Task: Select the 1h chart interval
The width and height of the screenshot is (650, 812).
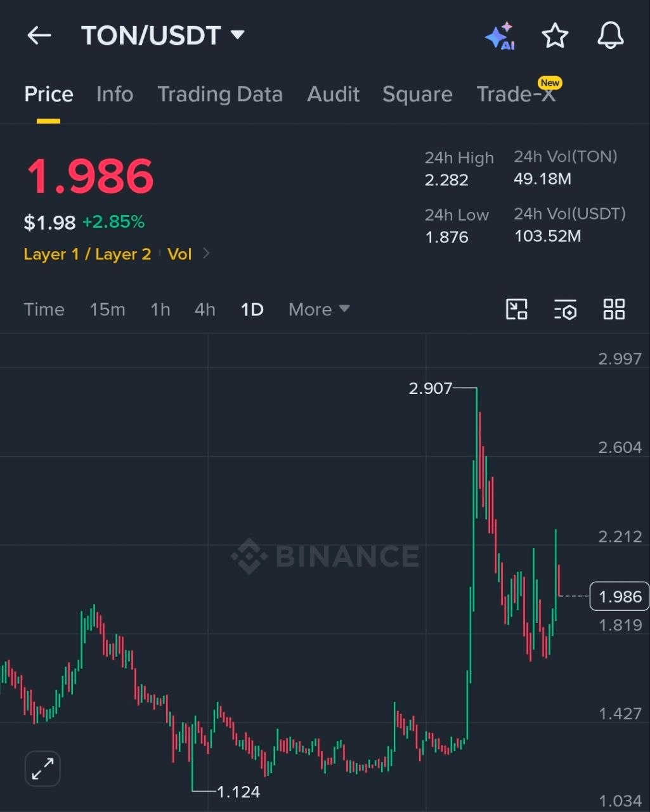Action: tap(160, 310)
